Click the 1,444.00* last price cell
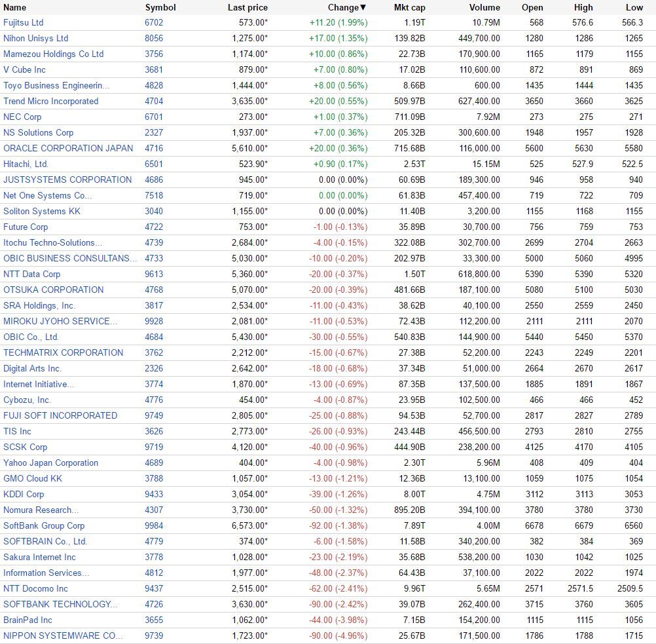The width and height of the screenshot is (656, 644). click(x=250, y=85)
